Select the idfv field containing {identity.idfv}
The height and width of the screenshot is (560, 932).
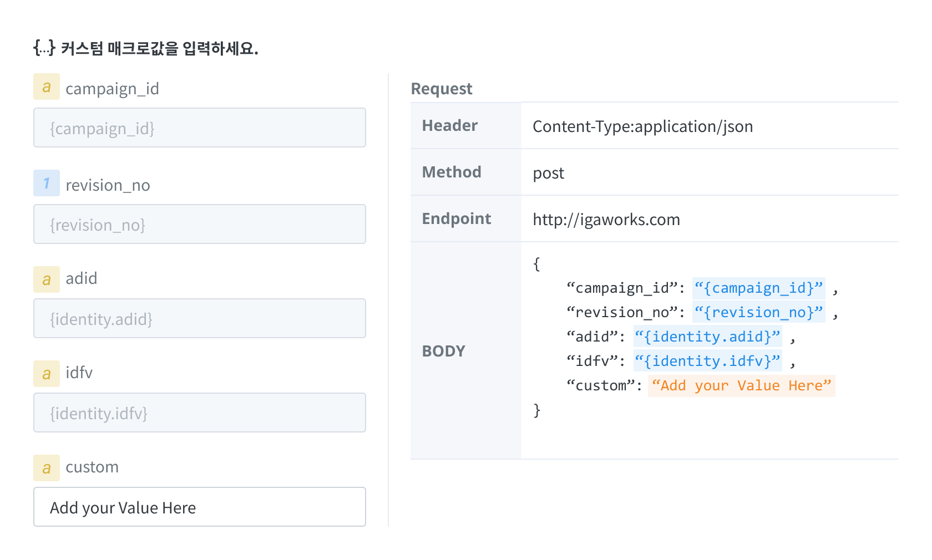(x=200, y=413)
